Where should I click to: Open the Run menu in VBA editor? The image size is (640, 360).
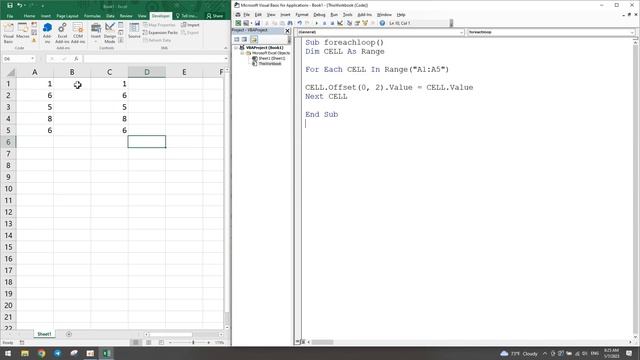334,15
